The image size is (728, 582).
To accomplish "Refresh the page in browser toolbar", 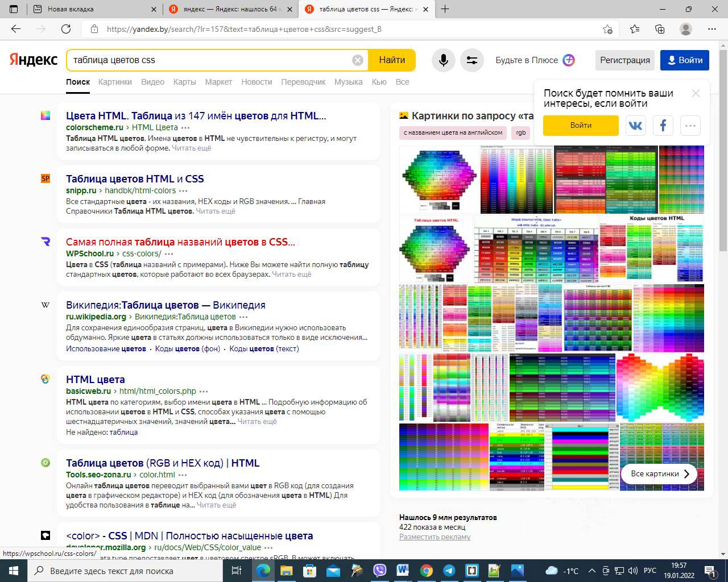I will tap(66, 29).
